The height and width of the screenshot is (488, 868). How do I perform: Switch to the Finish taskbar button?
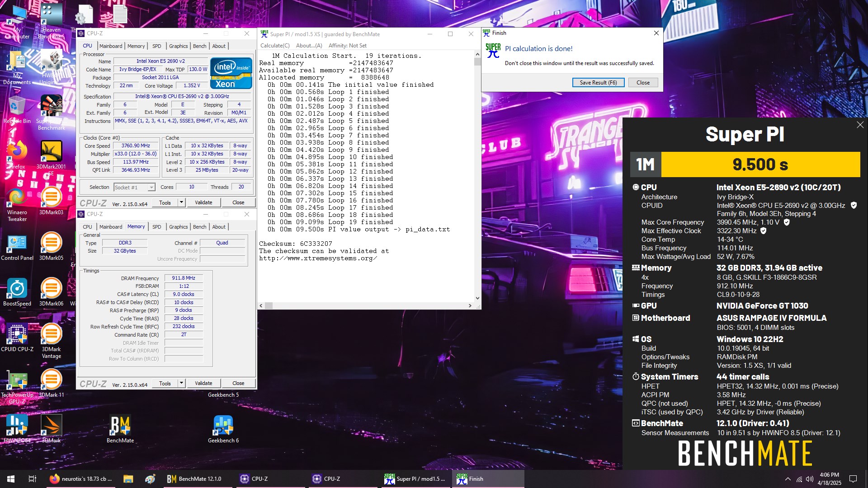point(488,479)
